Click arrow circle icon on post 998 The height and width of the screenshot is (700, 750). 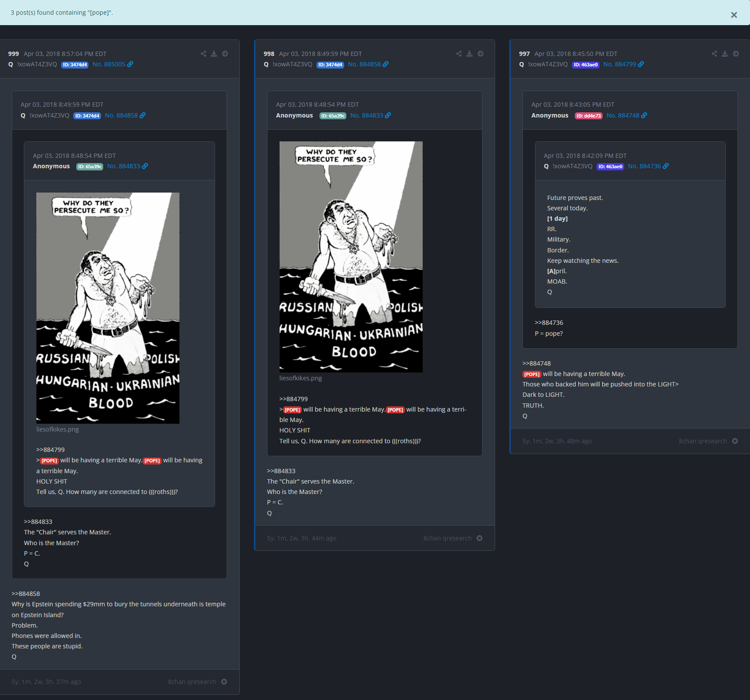(480, 54)
